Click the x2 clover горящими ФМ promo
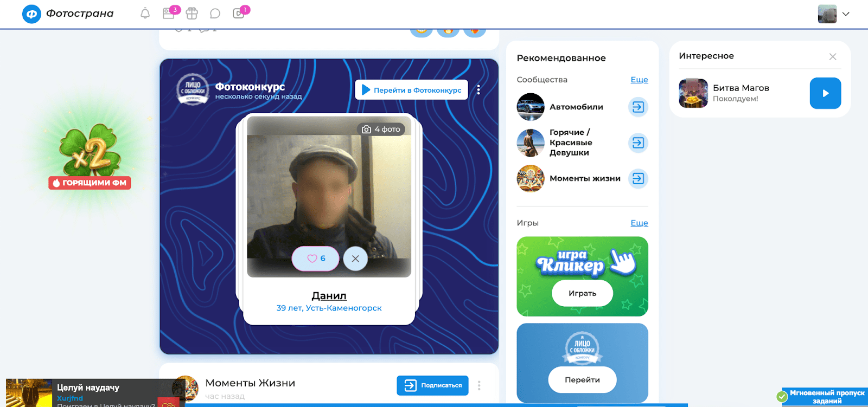The width and height of the screenshot is (868, 407). [x=90, y=157]
